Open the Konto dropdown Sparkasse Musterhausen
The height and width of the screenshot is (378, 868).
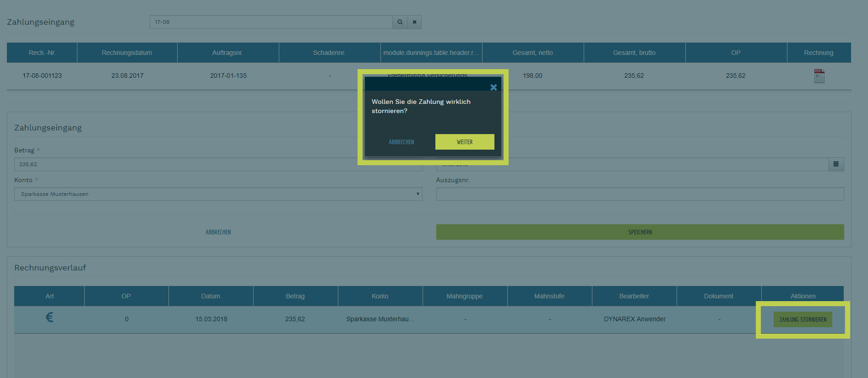point(218,194)
